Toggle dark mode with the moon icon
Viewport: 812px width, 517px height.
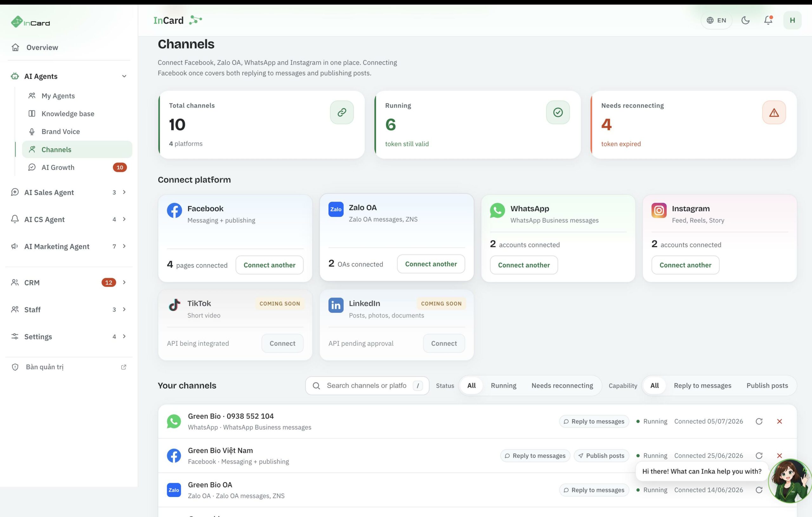click(x=745, y=20)
